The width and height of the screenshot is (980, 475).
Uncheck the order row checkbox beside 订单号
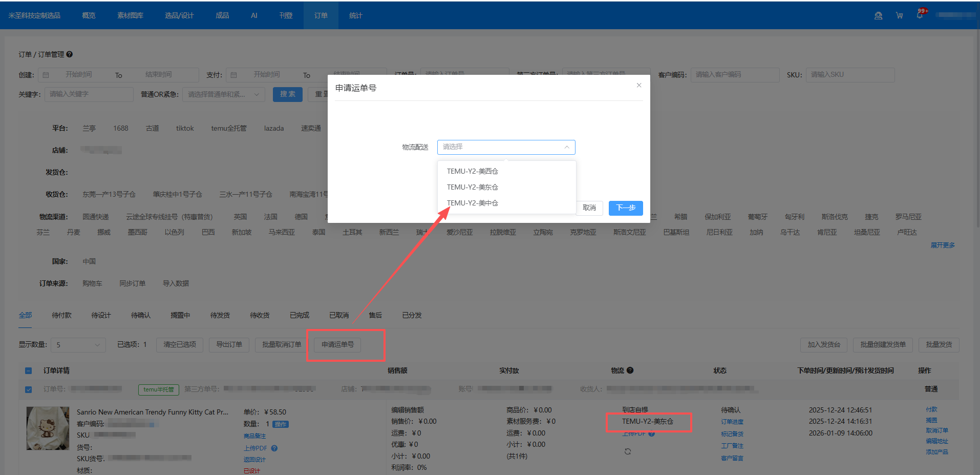29,389
